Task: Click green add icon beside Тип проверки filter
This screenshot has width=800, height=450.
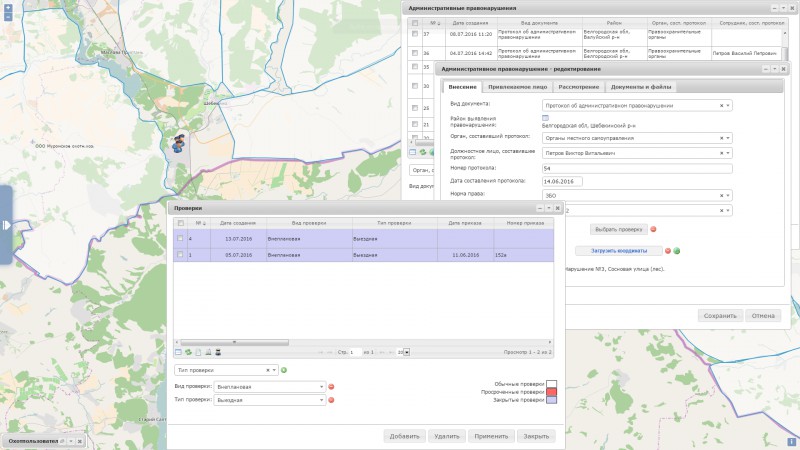Action: tap(284, 370)
